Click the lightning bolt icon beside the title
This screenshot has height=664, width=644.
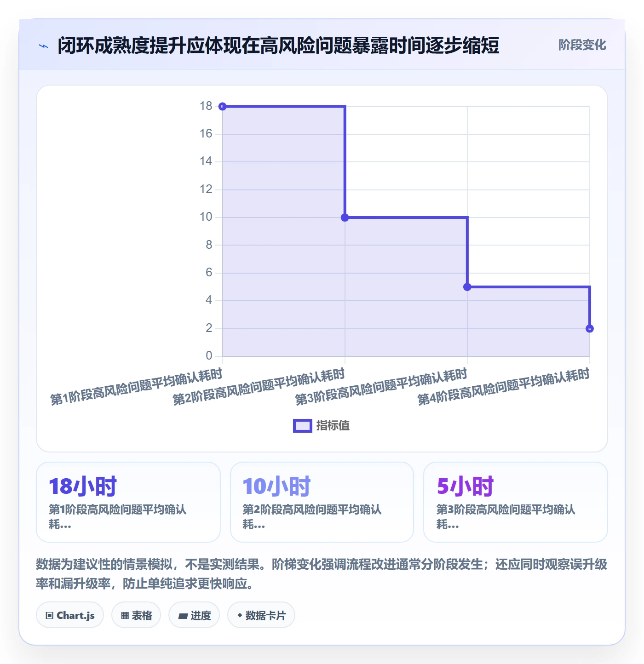(44, 46)
